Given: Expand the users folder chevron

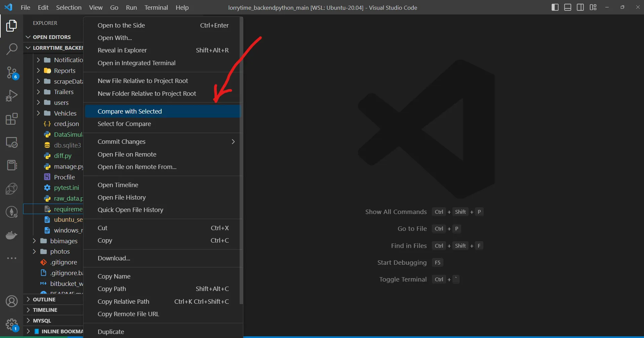Looking at the screenshot, I should 38,103.
